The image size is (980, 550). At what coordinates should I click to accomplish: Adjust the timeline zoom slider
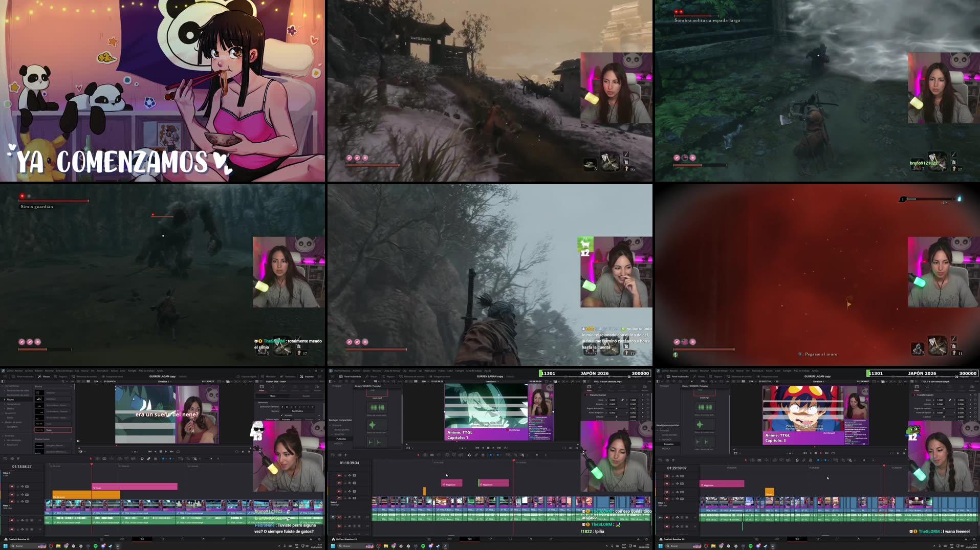pos(210,458)
